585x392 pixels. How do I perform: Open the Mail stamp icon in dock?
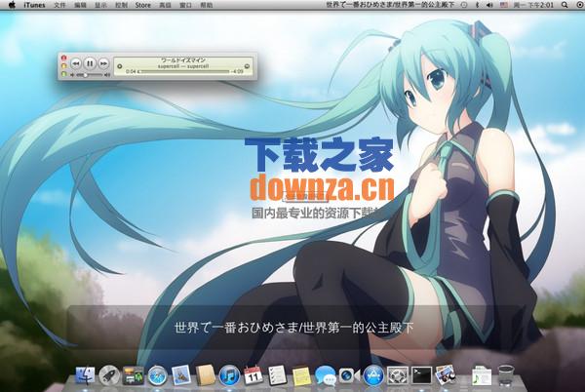(181, 374)
